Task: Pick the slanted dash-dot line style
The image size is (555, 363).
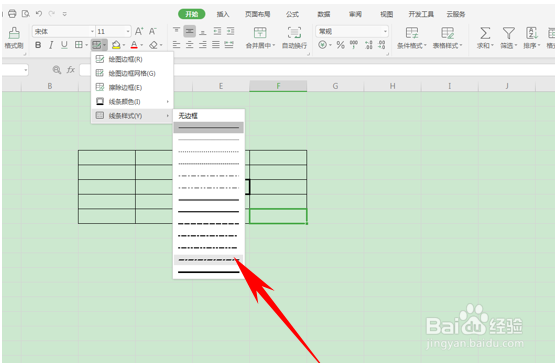Action: tap(208, 260)
